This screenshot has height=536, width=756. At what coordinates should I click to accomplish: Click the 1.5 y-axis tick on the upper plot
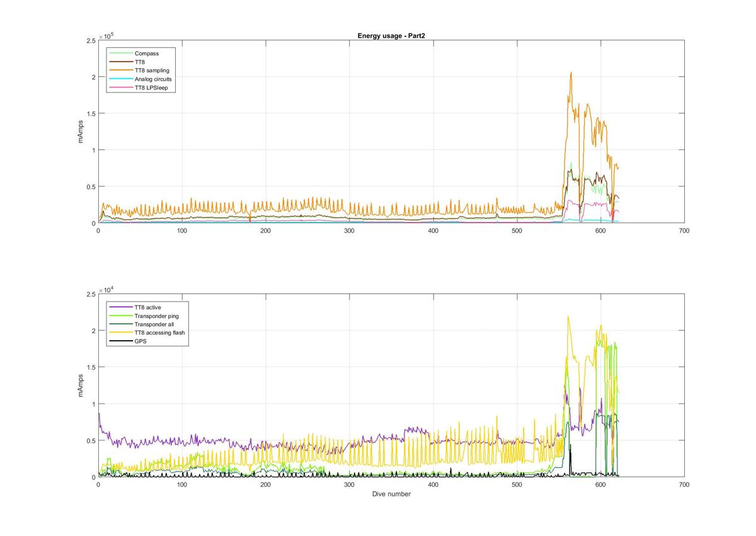pyautogui.click(x=91, y=113)
